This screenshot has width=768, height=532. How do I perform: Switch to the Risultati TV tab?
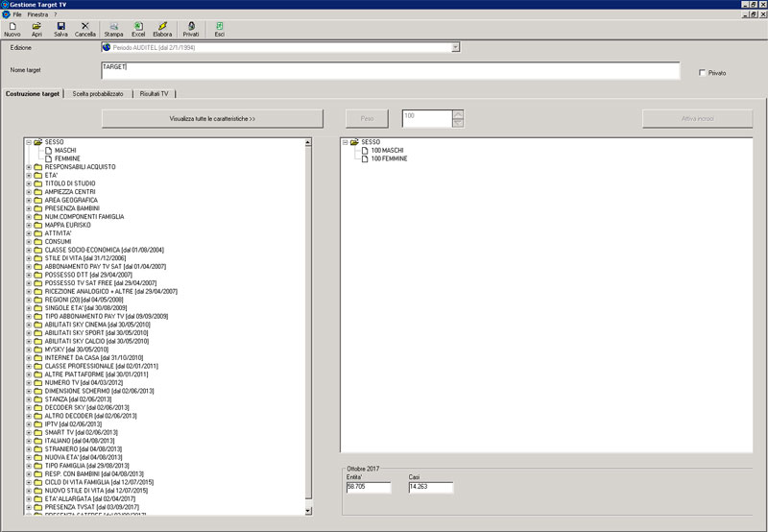click(x=154, y=93)
